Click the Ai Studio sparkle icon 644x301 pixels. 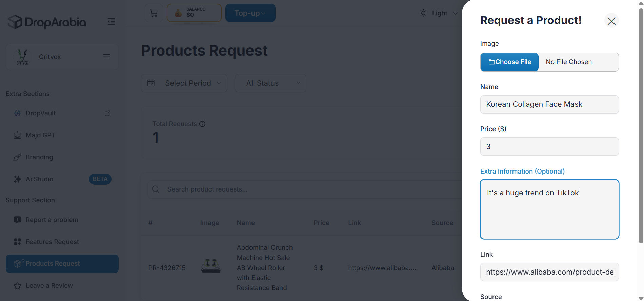click(x=17, y=179)
